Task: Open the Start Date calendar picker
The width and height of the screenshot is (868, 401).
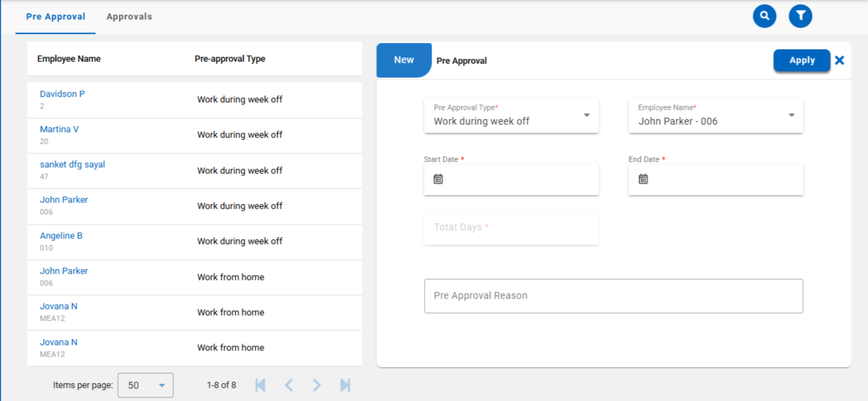Action: tap(438, 179)
